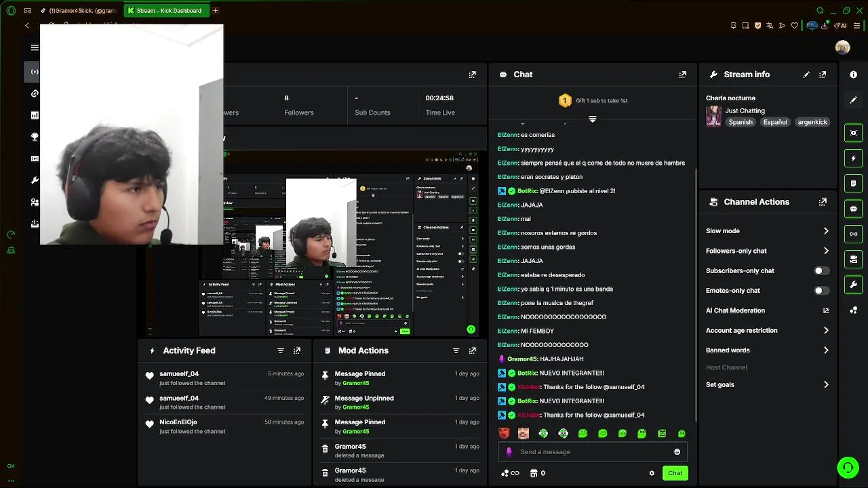Pop out the Mod Actions panel
868x488 pixels.
pyautogui.click(x=473, y=350)
